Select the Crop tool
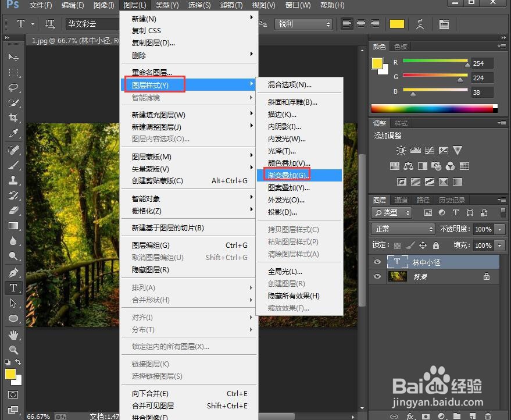 point(13,118)
